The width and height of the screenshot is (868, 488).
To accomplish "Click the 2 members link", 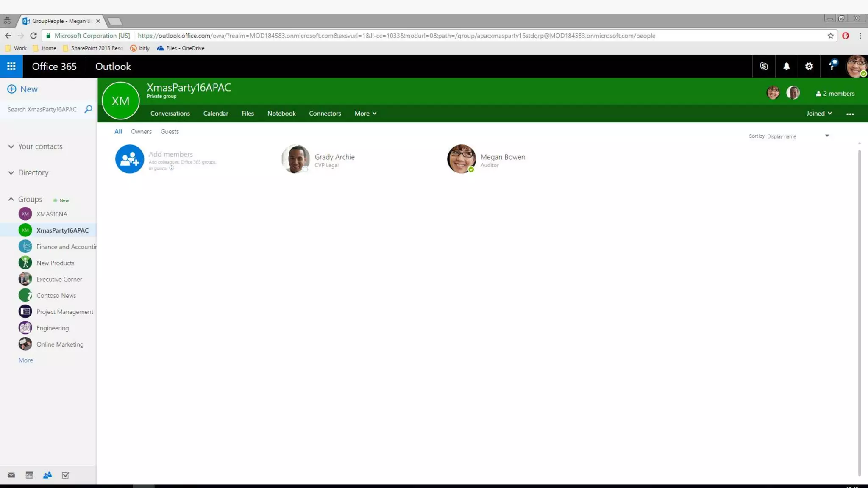I will [x=835, y=94].
